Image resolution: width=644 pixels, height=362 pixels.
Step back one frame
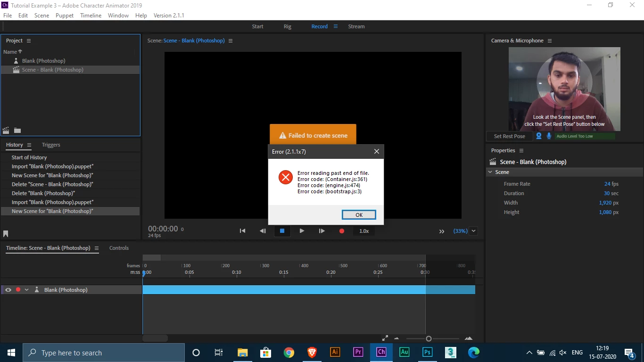coord(263,231)
